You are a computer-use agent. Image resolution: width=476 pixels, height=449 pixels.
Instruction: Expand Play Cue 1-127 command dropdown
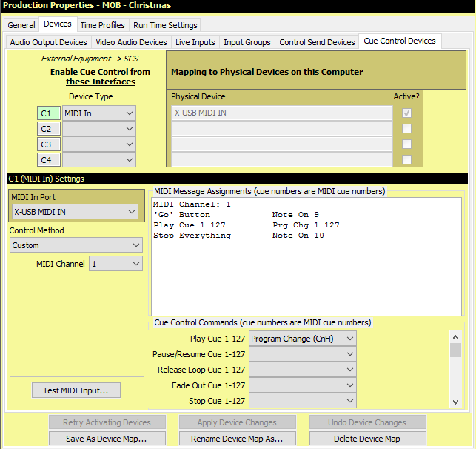click(302, 339)
